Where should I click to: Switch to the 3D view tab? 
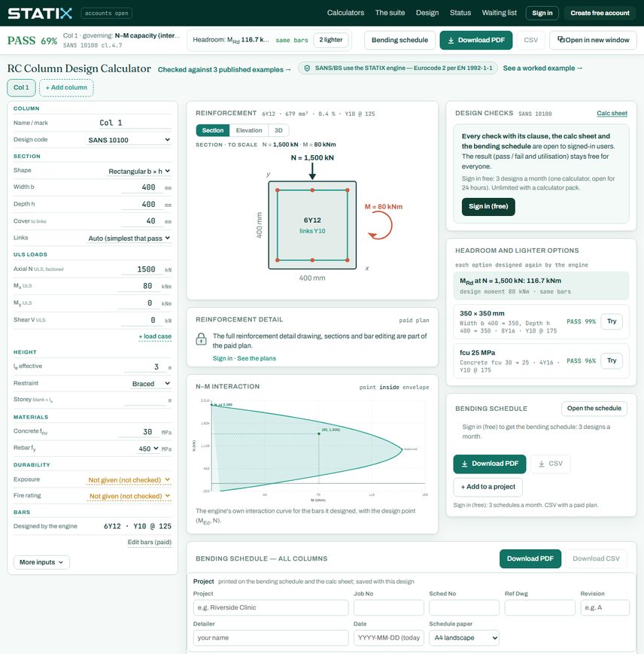(x=278, y=130)
